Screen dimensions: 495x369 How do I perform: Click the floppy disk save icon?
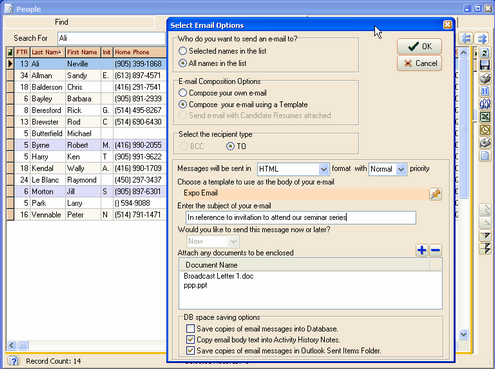(485, 65)
